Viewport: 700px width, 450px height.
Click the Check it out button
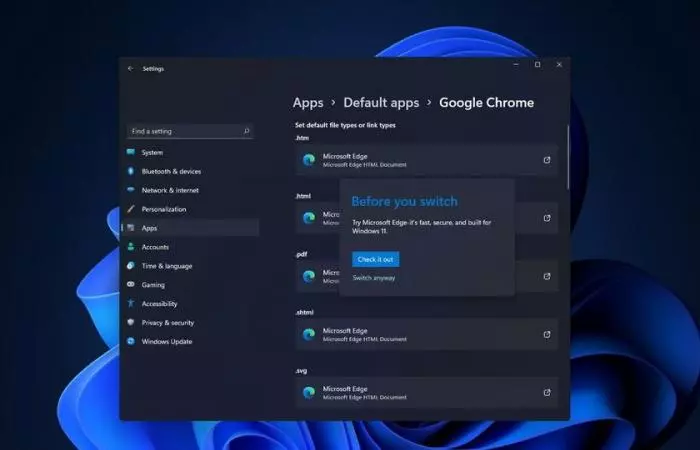click(x=375, y=259)
